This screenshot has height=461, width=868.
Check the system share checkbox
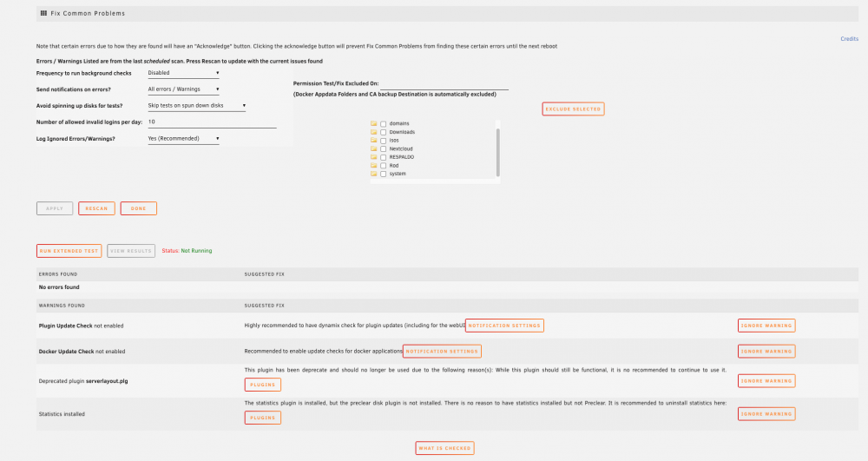[x=383, y=174]
